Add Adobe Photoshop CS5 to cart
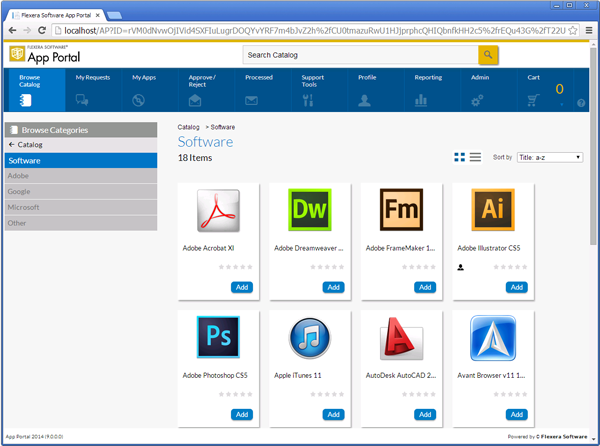The width and height of the screenshot is (600, 446). tap(242, 415)
